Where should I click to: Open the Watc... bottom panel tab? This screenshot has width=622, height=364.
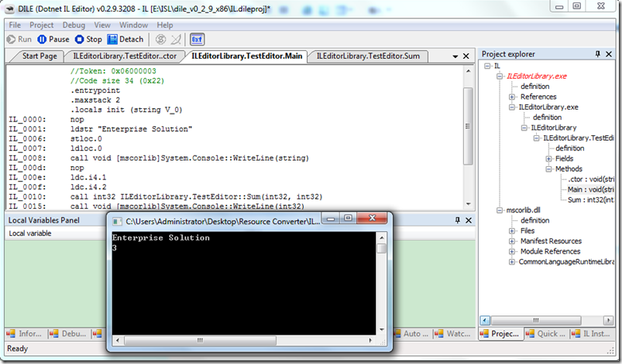pyautogui.click(x=454, y=334)
